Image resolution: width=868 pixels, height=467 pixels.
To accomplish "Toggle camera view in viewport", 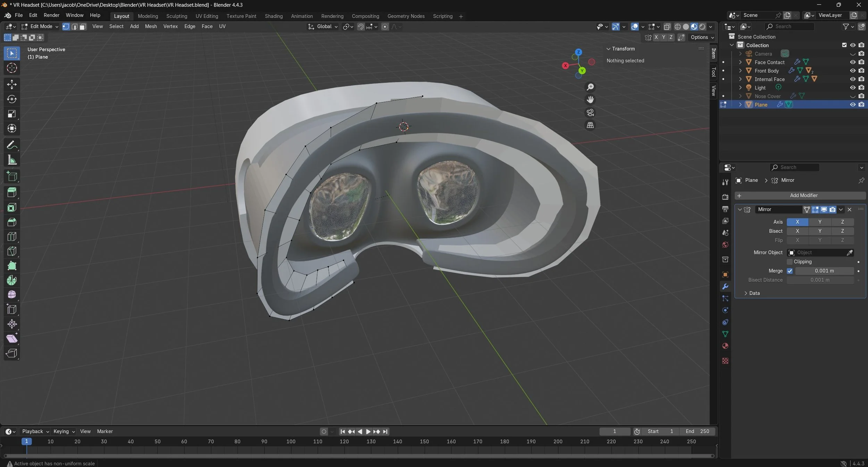I will tap(590, 112).
